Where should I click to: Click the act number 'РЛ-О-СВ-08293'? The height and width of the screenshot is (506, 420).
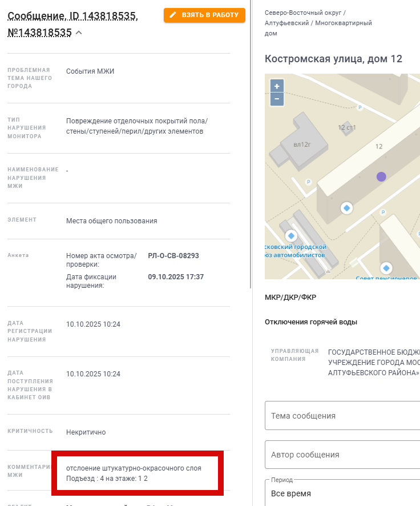[x=173, y=256]
